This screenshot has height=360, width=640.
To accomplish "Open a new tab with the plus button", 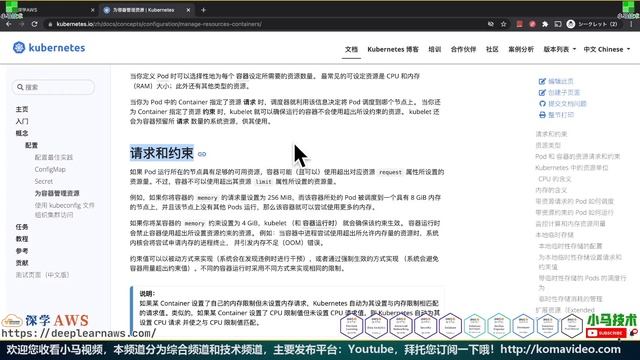I will [203, 10].
